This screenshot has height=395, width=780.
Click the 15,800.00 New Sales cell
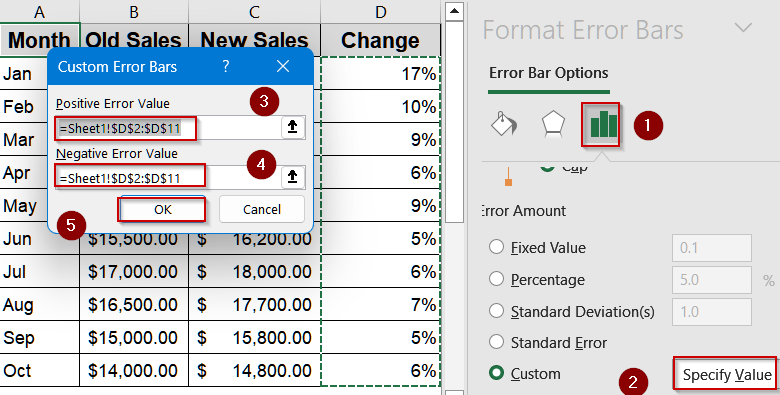click(254, 337)
